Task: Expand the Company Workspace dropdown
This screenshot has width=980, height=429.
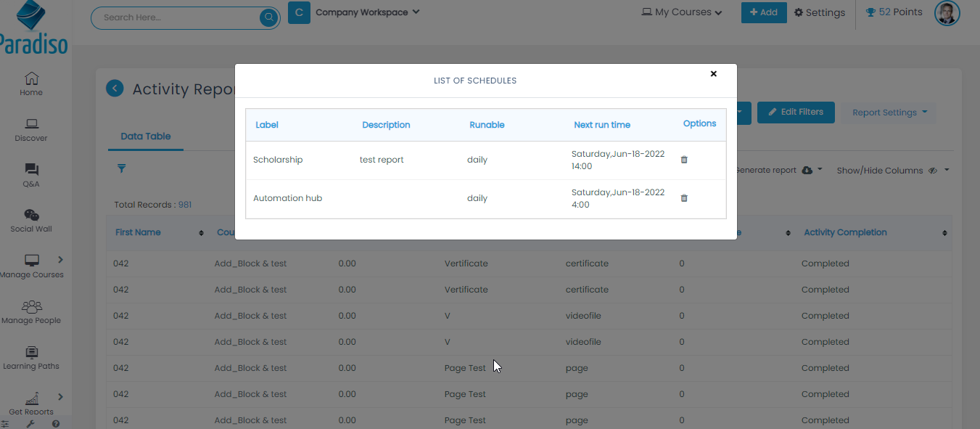Action: 367,12
